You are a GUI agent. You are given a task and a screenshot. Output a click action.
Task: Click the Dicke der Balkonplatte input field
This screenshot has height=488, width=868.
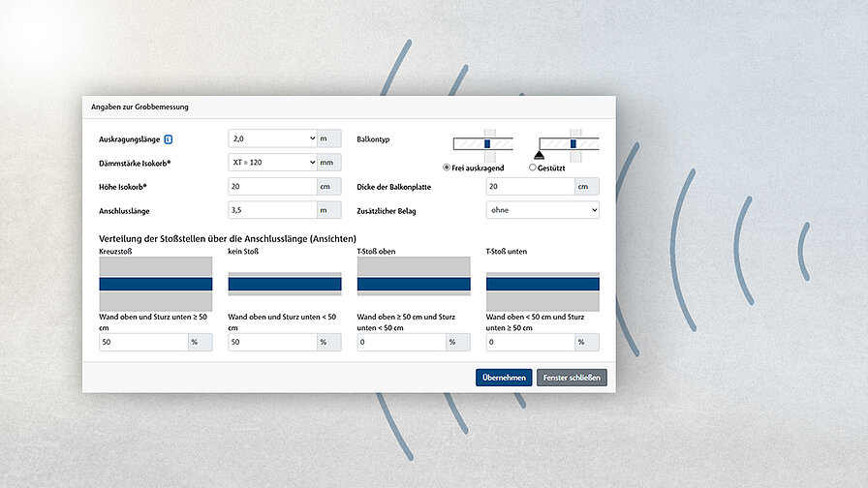click(x=530, y=187)
